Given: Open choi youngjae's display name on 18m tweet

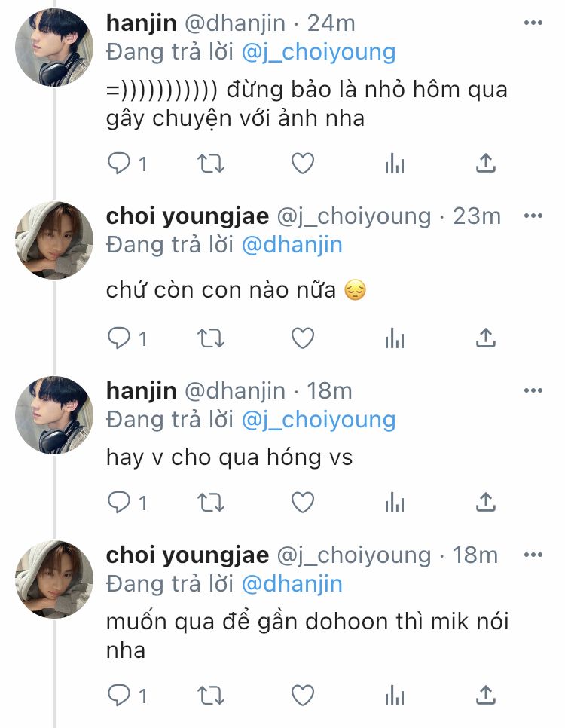Looking at the screenshot, I should click(x=188, y=555).
